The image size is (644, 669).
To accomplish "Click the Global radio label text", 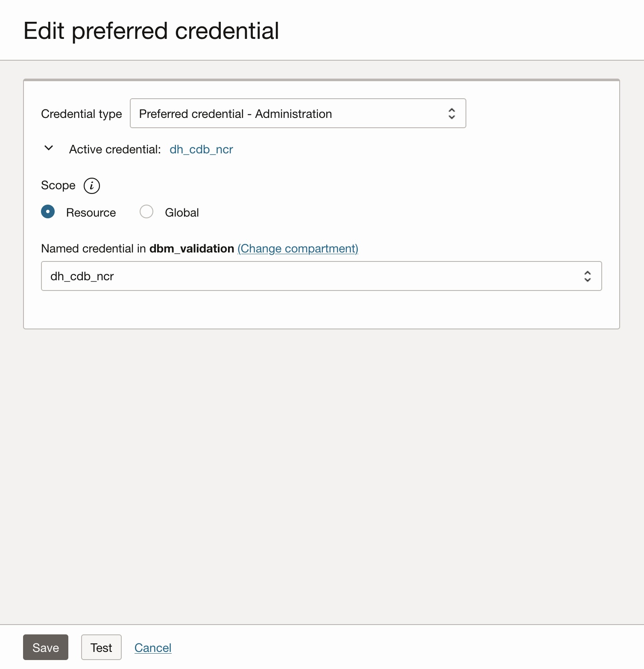I will [x=181, y=213].
